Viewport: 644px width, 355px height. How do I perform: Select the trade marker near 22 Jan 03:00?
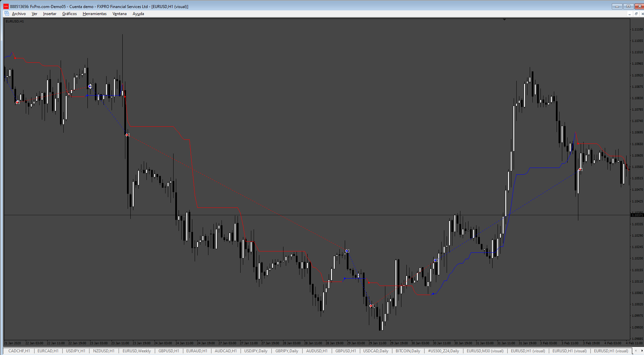point(17,102)
